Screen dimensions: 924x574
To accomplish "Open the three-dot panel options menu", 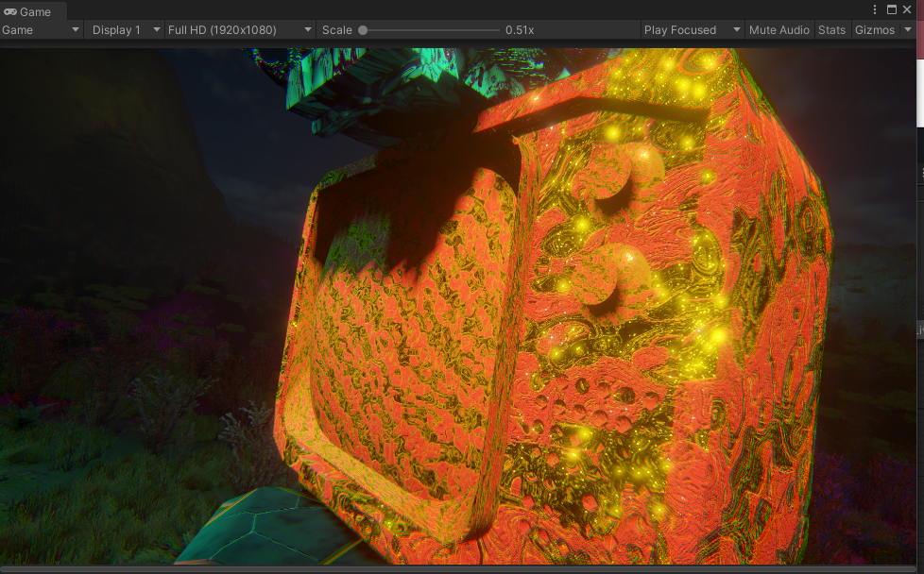I will pos(874,9).
